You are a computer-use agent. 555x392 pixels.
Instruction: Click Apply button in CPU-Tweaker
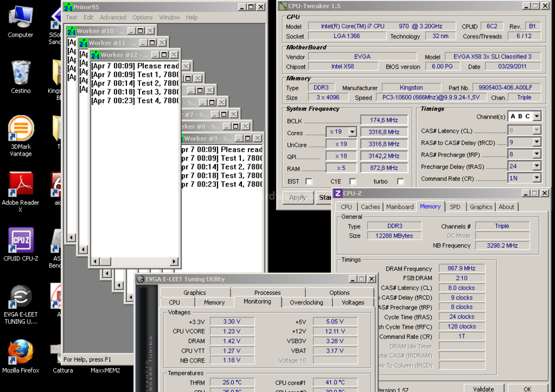pos(297,197)
